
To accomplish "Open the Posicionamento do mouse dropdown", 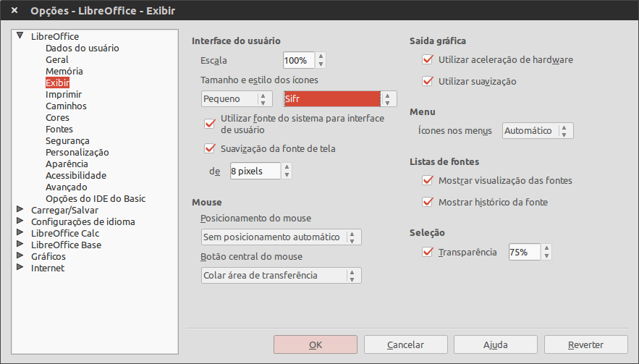I will 282,237.
